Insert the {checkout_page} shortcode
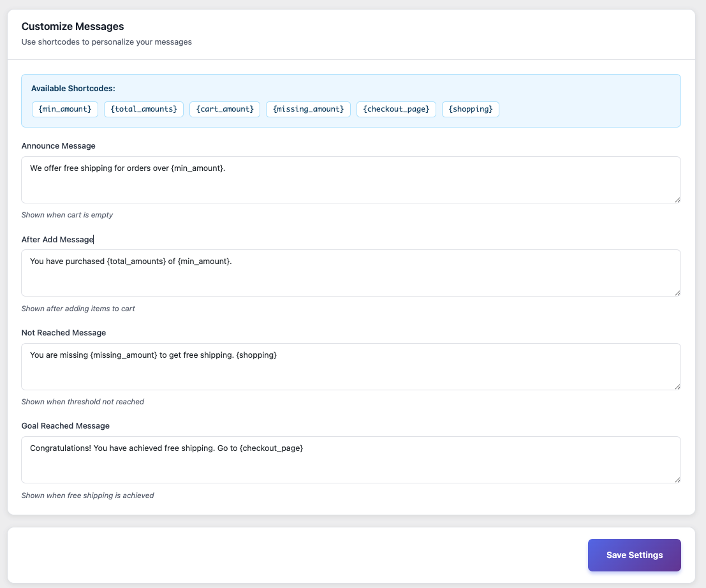Screen dimensions: 706x588 click(396, 109)
